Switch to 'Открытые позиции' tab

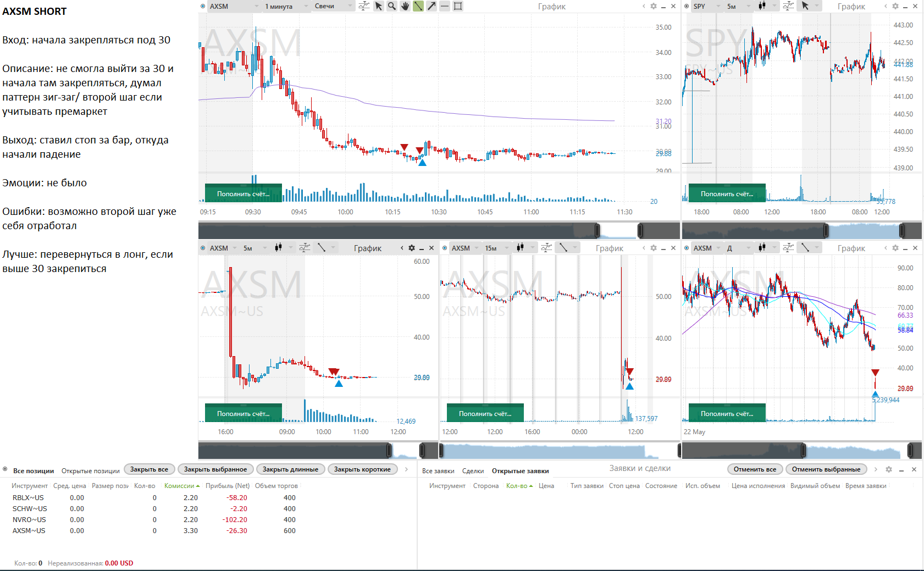coord(91,471)
